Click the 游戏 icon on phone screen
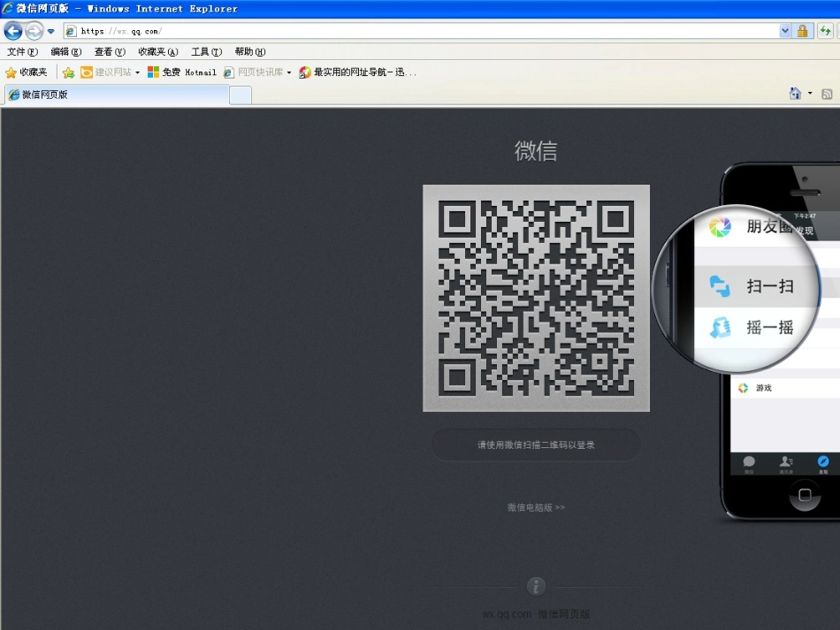The height and width of the screenshot is (630, 840). coord(743,388)
